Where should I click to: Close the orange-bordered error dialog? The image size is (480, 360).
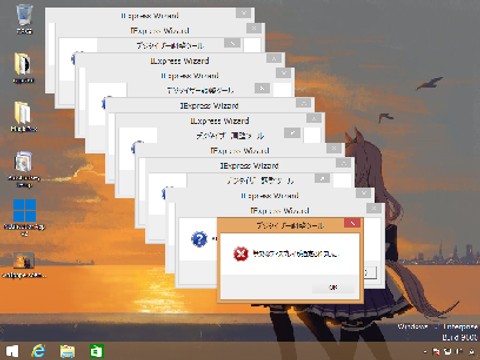(352, 223)
